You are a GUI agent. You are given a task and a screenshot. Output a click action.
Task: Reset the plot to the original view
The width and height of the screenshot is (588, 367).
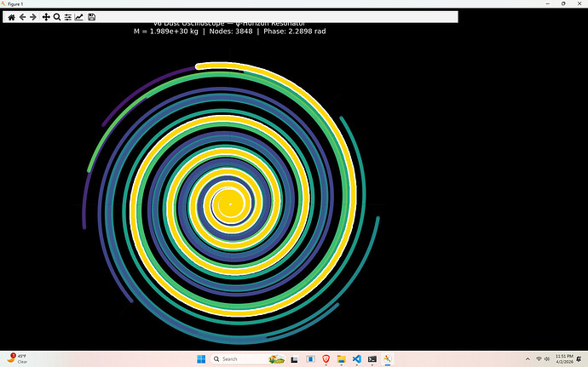tap(11, 17)
